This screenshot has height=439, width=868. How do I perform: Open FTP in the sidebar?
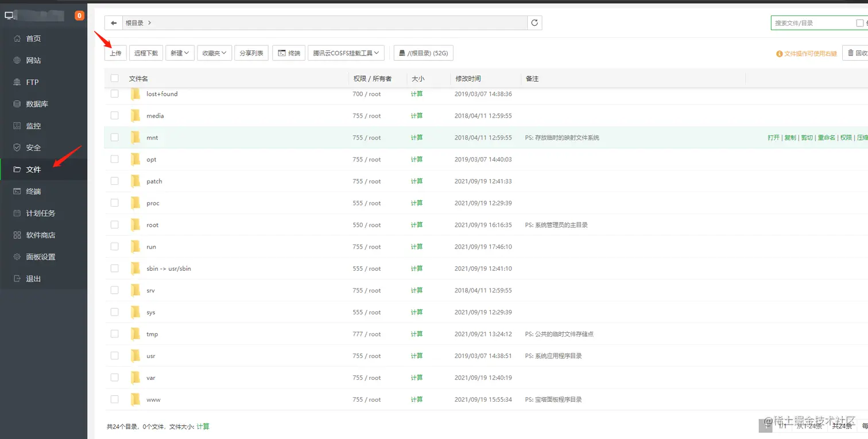(x=44, y=82)
